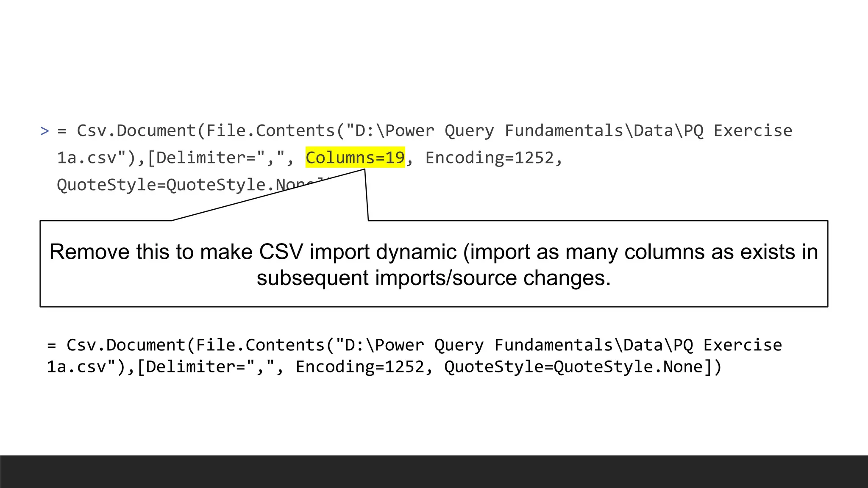Screen dimensions: 868x488
Task: Click the Encoding=1252 text in upper formula
Action: coord(490,158)
